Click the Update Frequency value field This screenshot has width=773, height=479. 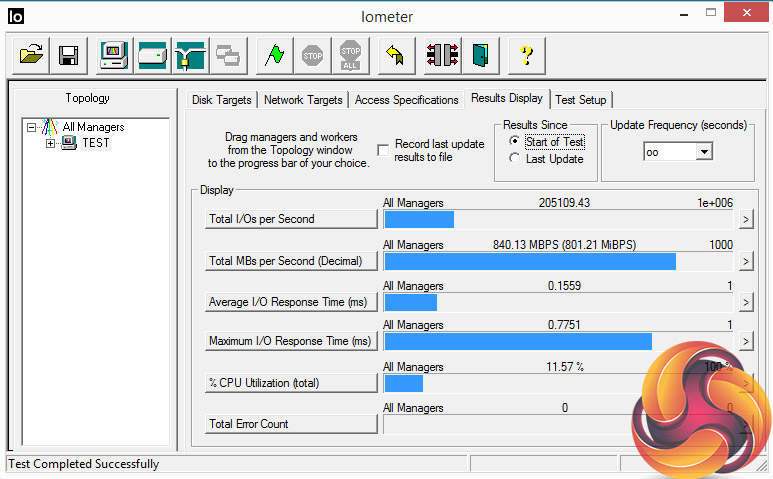point(670,152)
